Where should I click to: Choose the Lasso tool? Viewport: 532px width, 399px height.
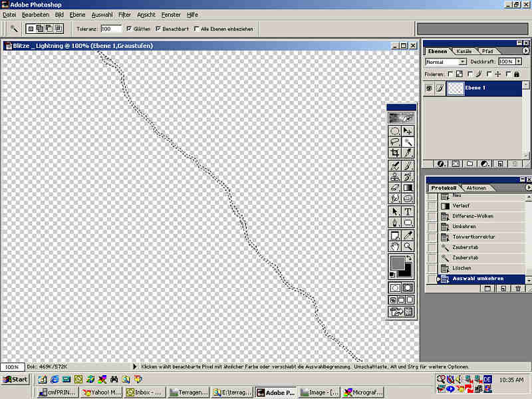coord(395,142)
